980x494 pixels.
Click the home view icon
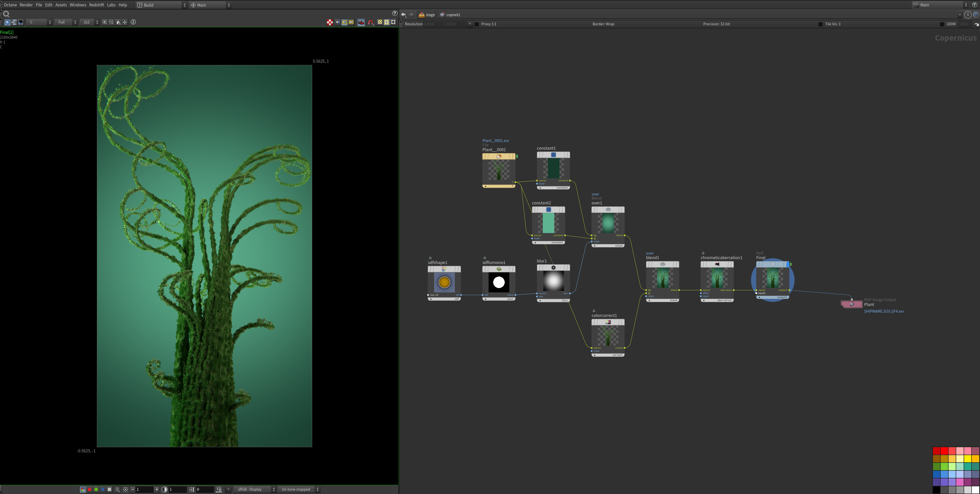(118, 22)
